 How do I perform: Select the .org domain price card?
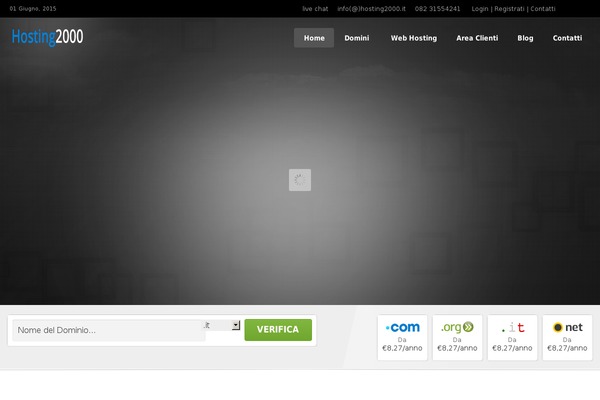point(457,337)
